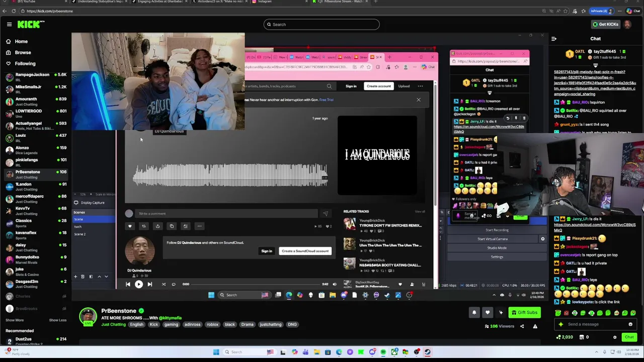Click Create a SoundCloud account button
644x362 pixels.
305,251
